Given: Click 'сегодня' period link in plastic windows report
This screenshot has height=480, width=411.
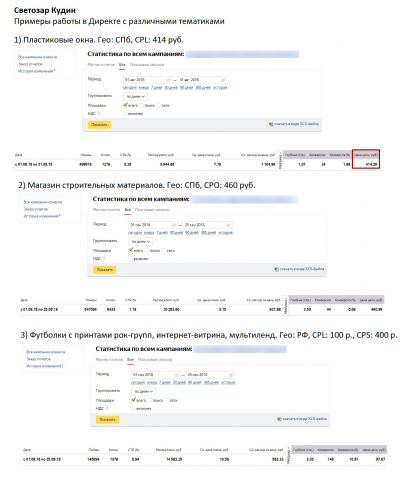Looking at the screenshot, I should click(x=130, y=88).
